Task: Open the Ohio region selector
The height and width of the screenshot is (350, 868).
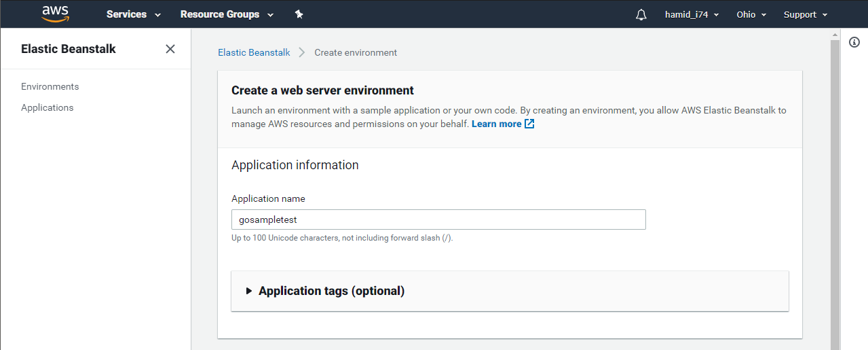Action: 751,14
